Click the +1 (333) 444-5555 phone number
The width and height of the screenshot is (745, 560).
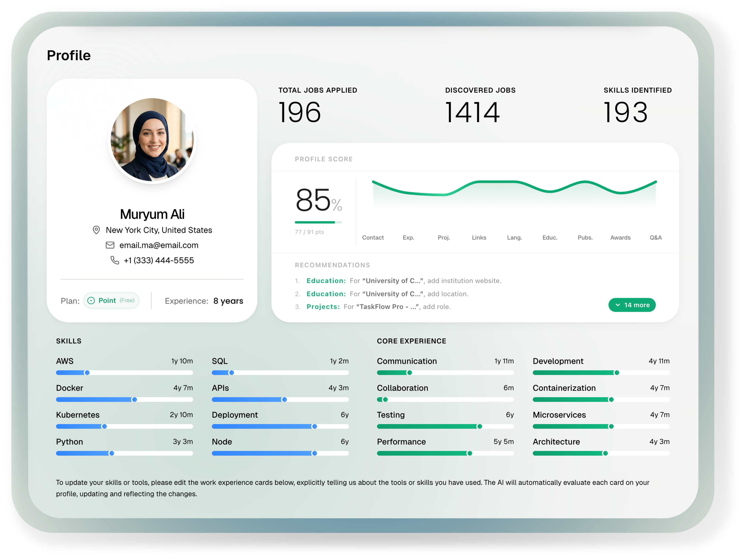point(159,260)
